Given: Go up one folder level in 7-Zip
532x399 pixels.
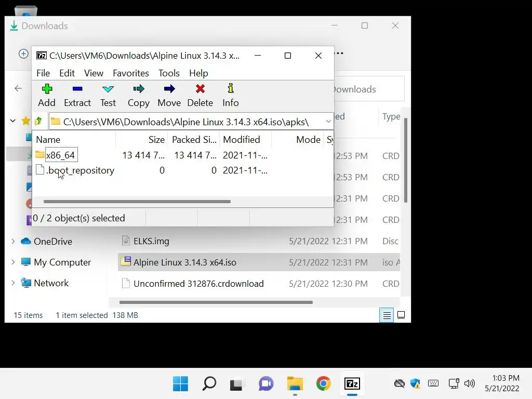Looking at the screenshot, I should coord(38,121).
